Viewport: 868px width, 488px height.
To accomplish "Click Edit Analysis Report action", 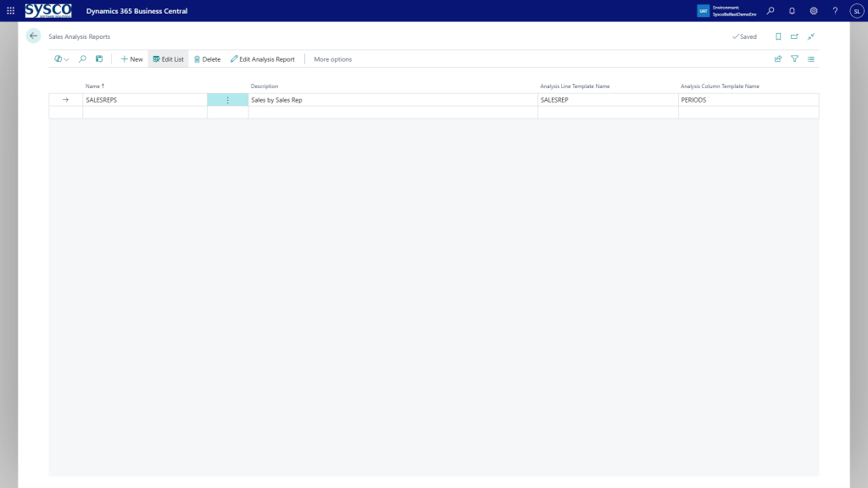I will pos(263,59).
